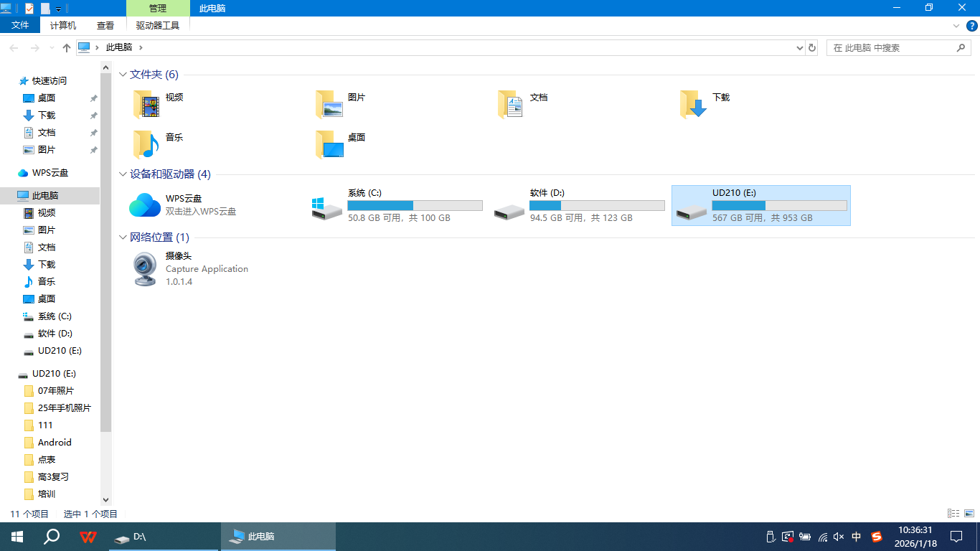Viewport: 980px width, 551px height.
Task: Open the 音乐 music folder icon
Action: (x=145, y=144)
